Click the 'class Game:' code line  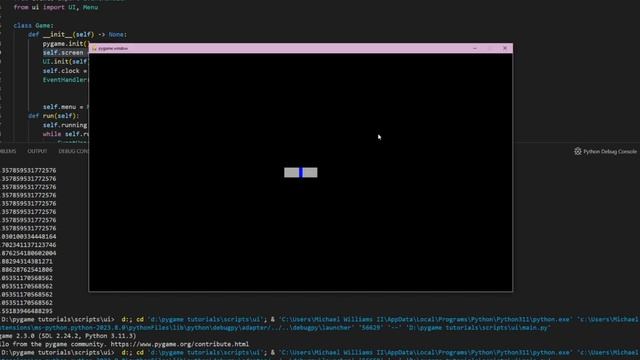(x=33, y=25)
